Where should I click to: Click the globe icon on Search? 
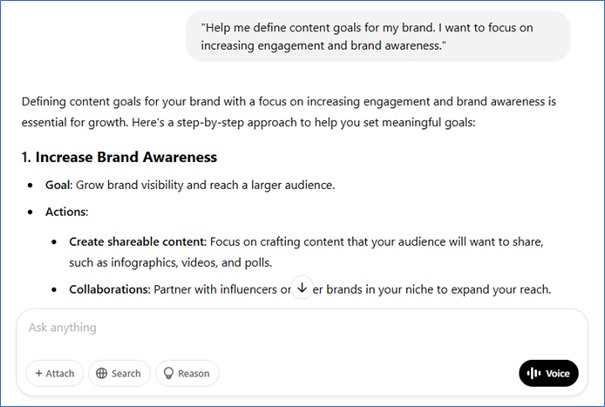click(101, 373)
